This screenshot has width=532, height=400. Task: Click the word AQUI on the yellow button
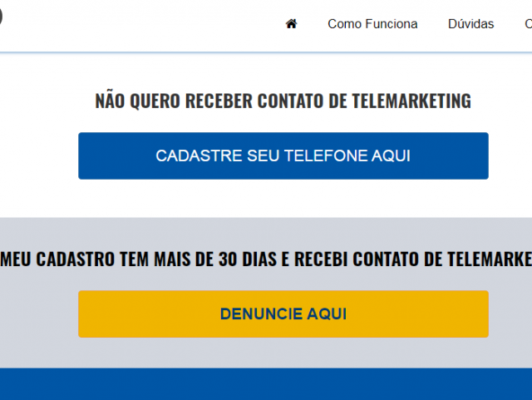[327, 314]
